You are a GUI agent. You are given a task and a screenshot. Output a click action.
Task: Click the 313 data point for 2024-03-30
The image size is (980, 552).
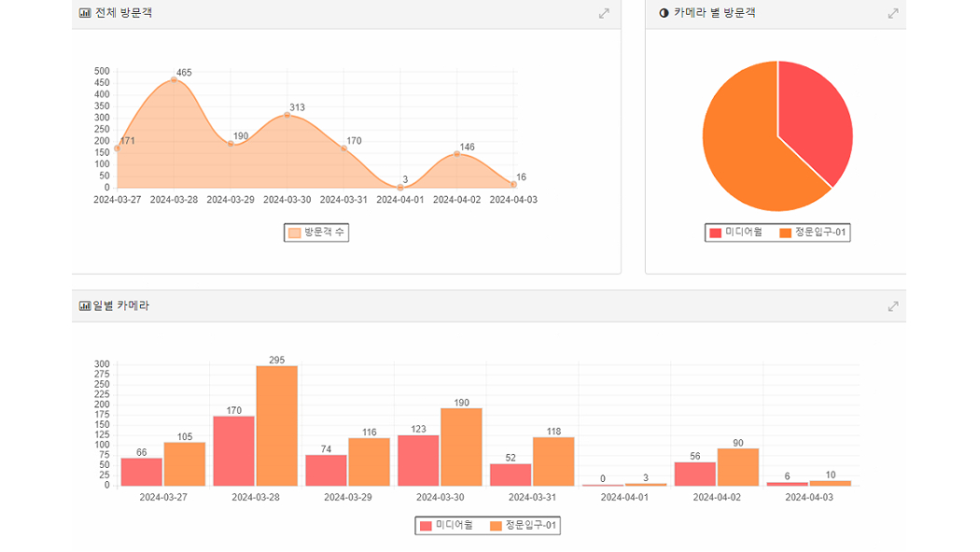point(287,115)
